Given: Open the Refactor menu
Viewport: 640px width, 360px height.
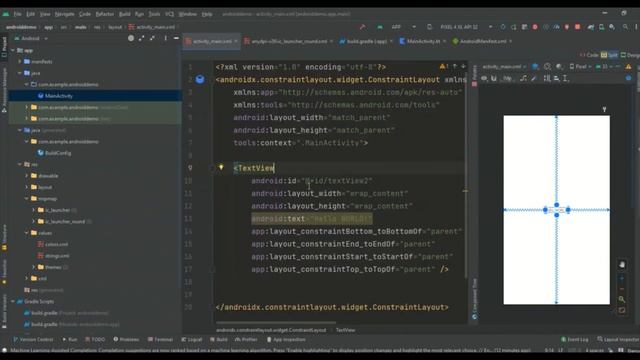Looking at the screenshot, I should pyautogui.click(x=104, y=14).
